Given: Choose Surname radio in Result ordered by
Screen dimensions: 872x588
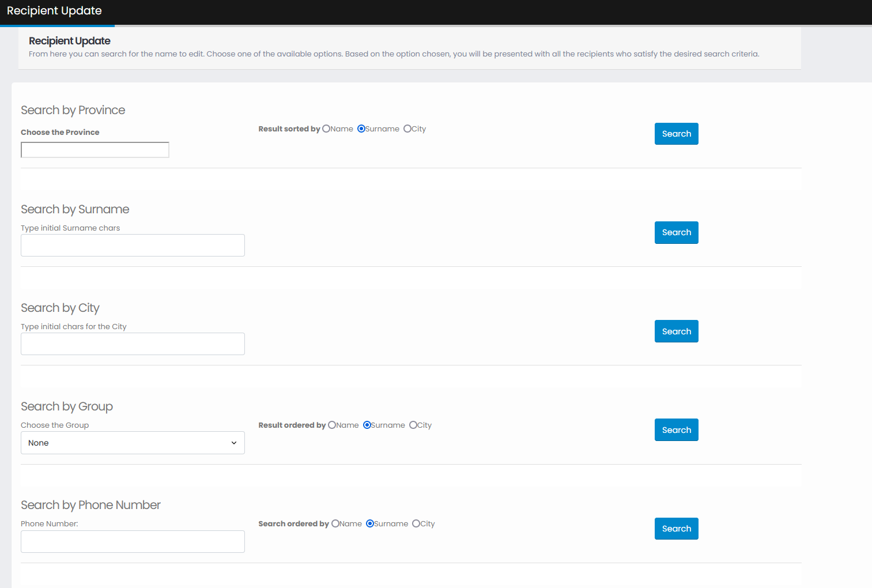Looking at the screenshot, I should point(367,425).
